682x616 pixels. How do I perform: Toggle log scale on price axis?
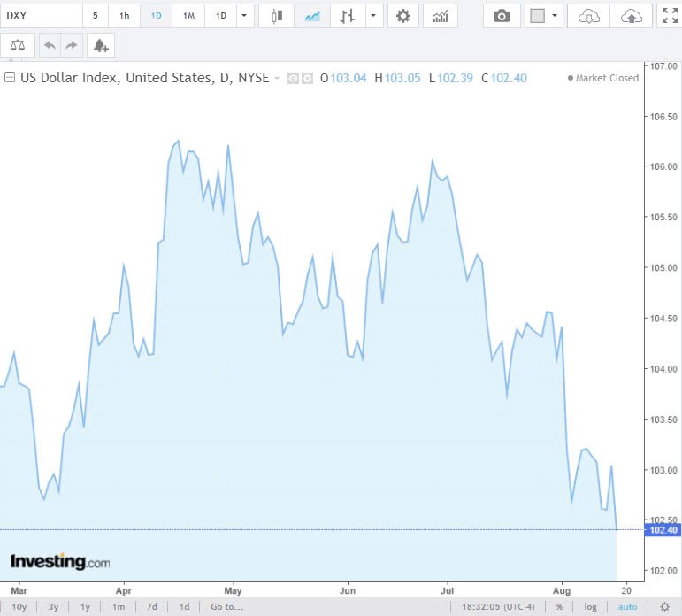[x=591, y=606]
